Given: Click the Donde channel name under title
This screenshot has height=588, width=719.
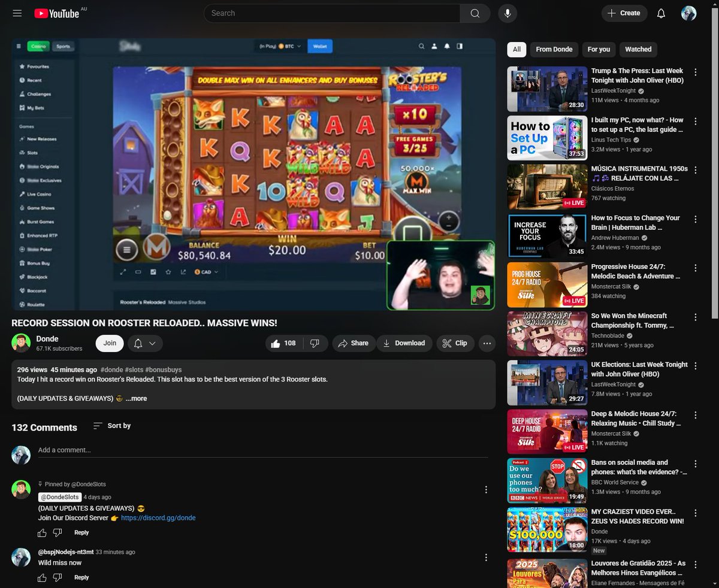Looking at the screenshot, I should (x=47, y=338).
